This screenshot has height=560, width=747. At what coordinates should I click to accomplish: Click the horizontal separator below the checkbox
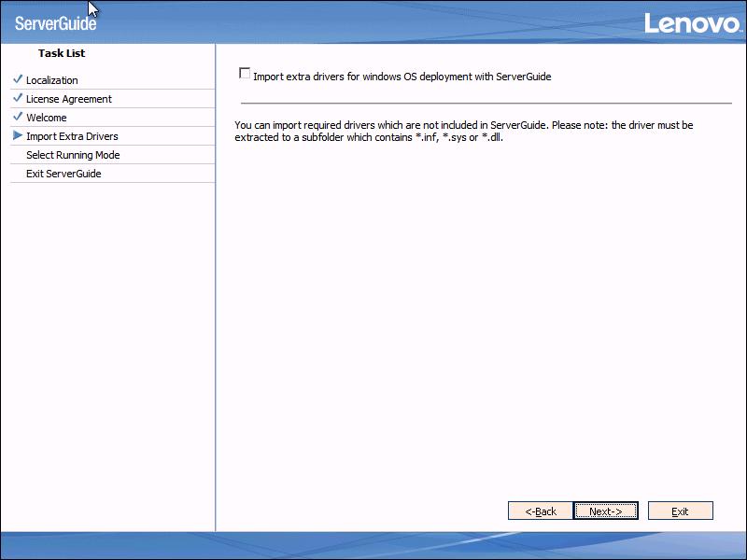tap(486, 103)
